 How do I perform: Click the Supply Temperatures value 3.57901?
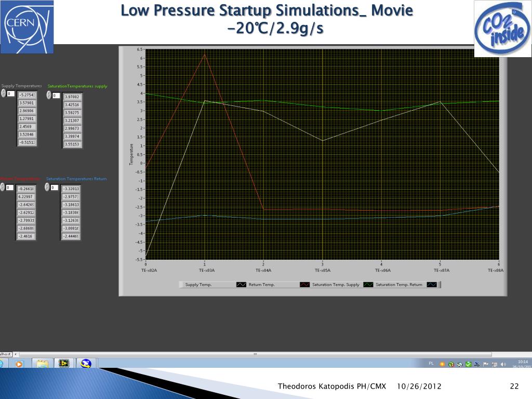click(x=27, y=103)
